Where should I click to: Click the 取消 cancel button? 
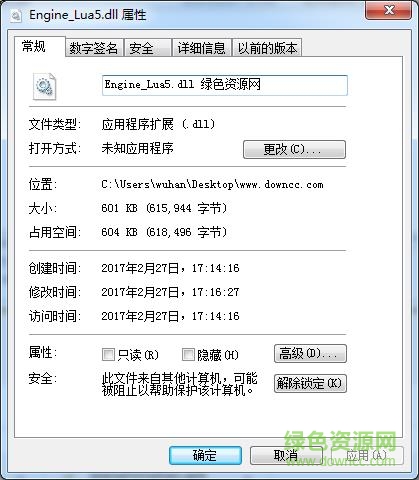click(x=286, y=455)
